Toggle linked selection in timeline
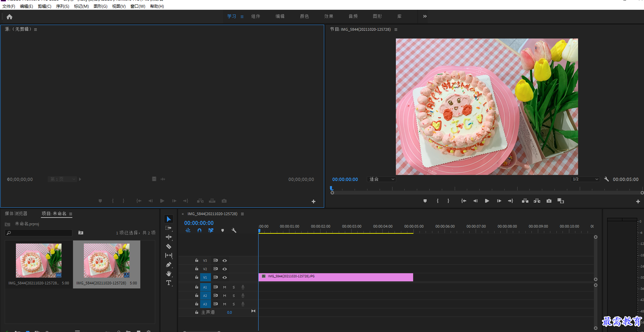 211,230
